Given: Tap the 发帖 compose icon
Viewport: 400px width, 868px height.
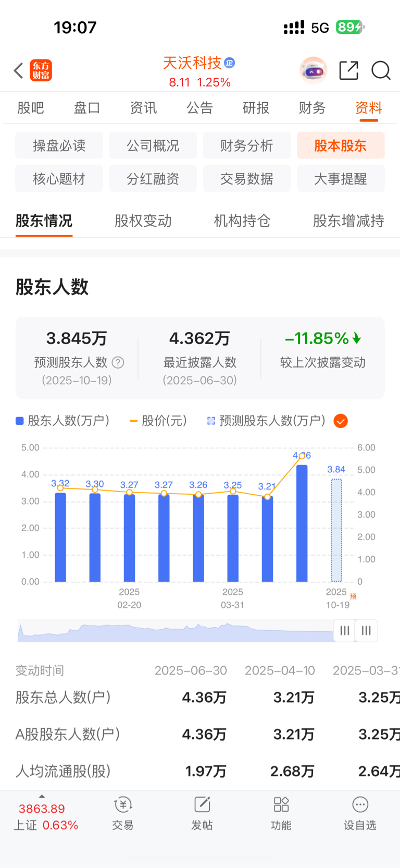Looking at the screenshot, I should tap(202, 805).
